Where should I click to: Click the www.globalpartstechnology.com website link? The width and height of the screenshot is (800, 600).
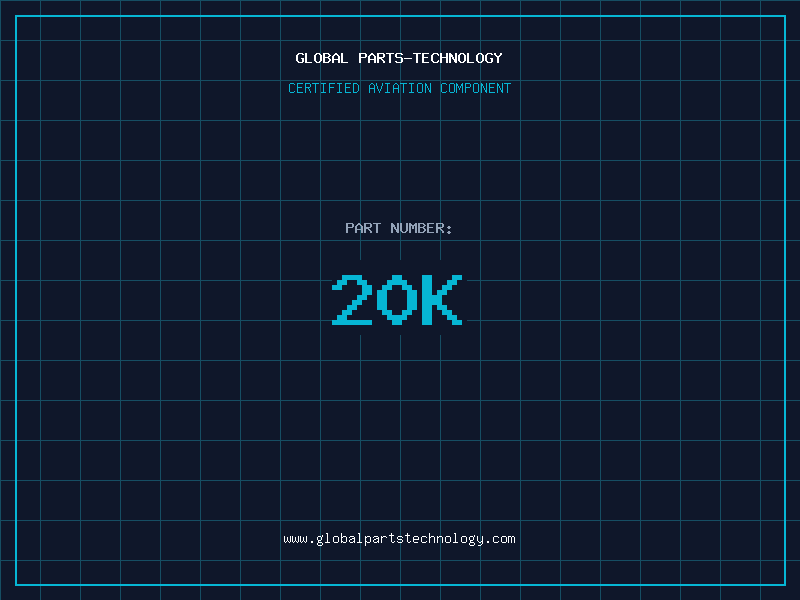click(399, 539)
